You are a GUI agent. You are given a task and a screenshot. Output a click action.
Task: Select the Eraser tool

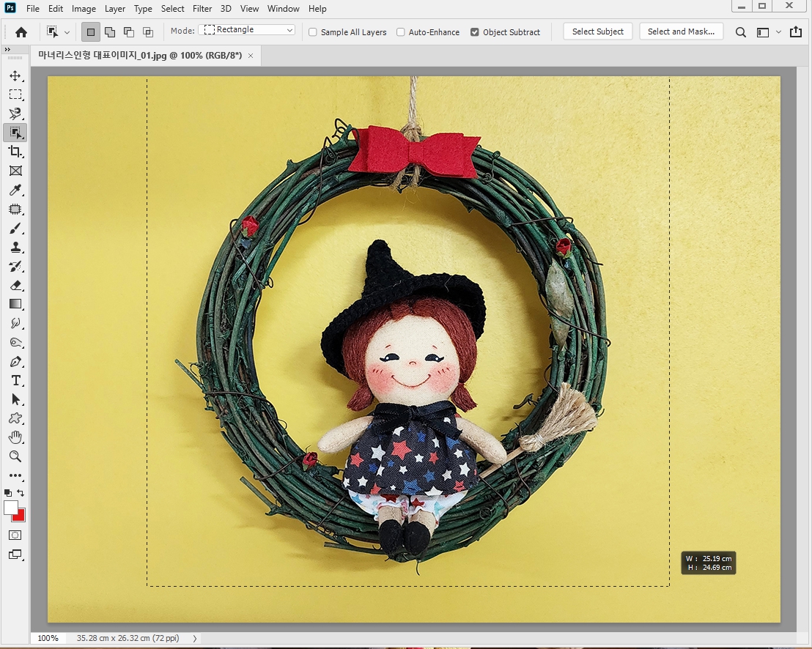coord(15,285)
